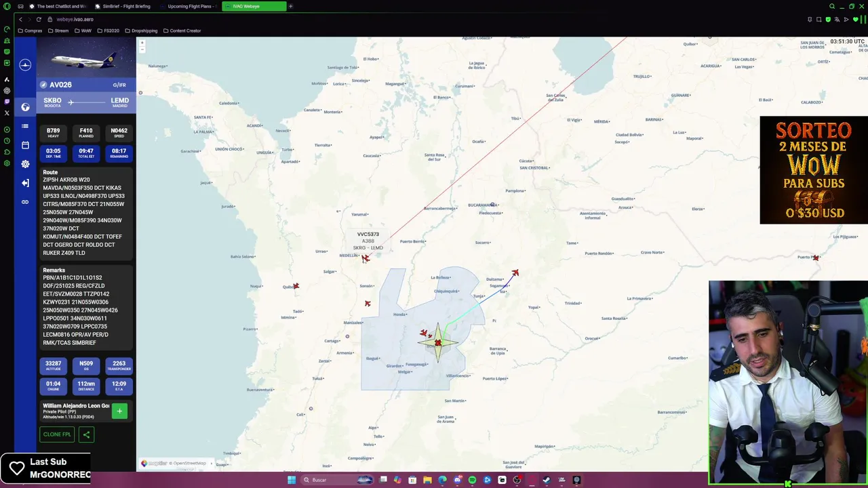Open Windows Start menu
The image size is (868, 488).
[x=292, y=480]
